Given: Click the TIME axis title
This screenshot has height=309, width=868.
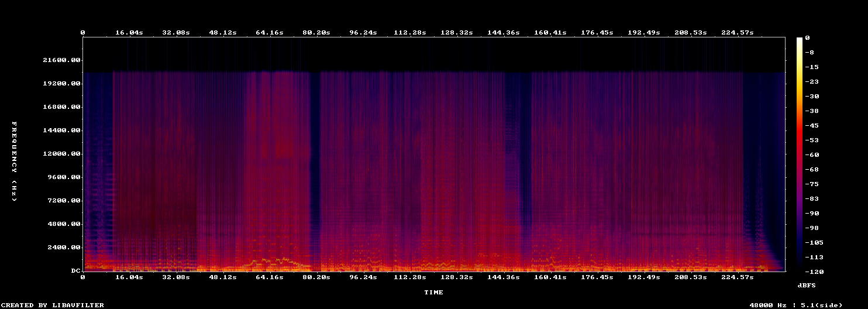Looking at the screenshot, I should 433,292.
